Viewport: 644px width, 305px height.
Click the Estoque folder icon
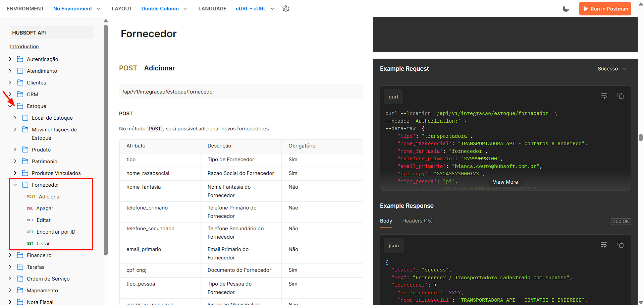point(20,106)
